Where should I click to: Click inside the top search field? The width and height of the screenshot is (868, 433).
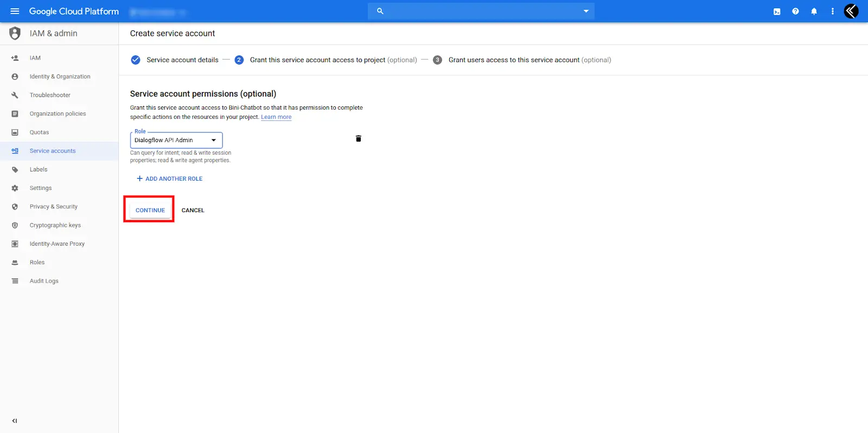pos(481,11)
